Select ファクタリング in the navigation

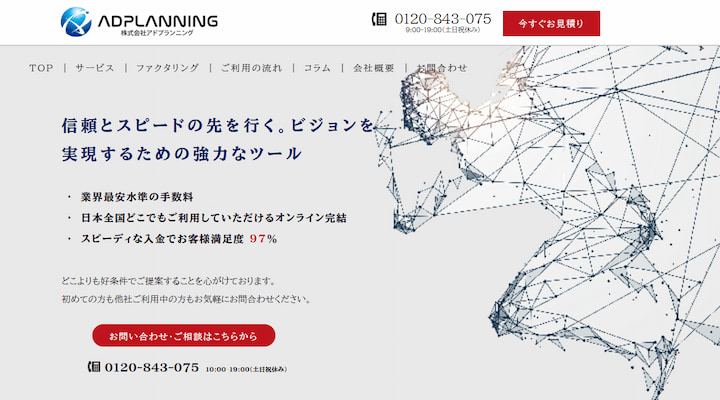tap(167, 68)
